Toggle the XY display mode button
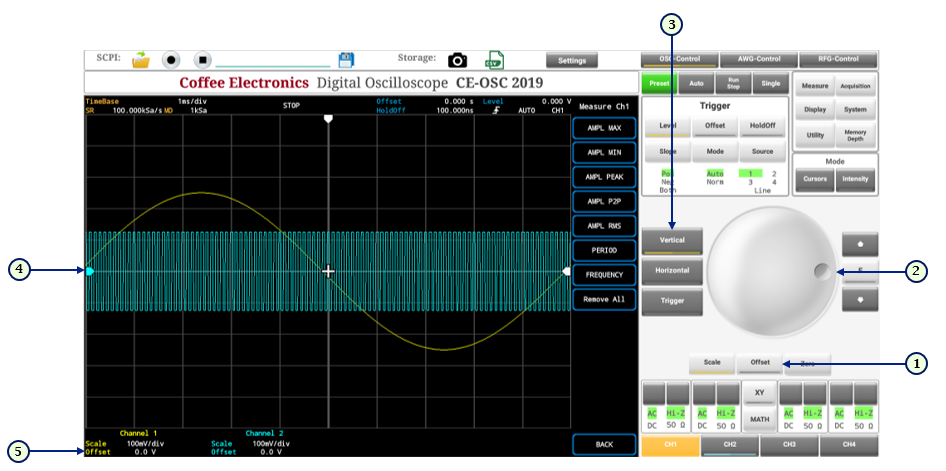This screenshot has width=946, height=471. click(758, 394)
